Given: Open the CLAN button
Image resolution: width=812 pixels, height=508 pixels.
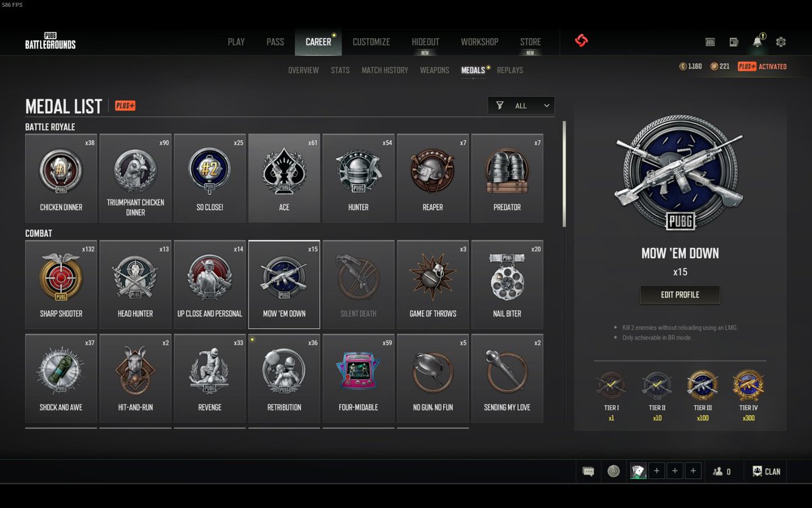Looking at the screenshot, I should tap(766, 471).
